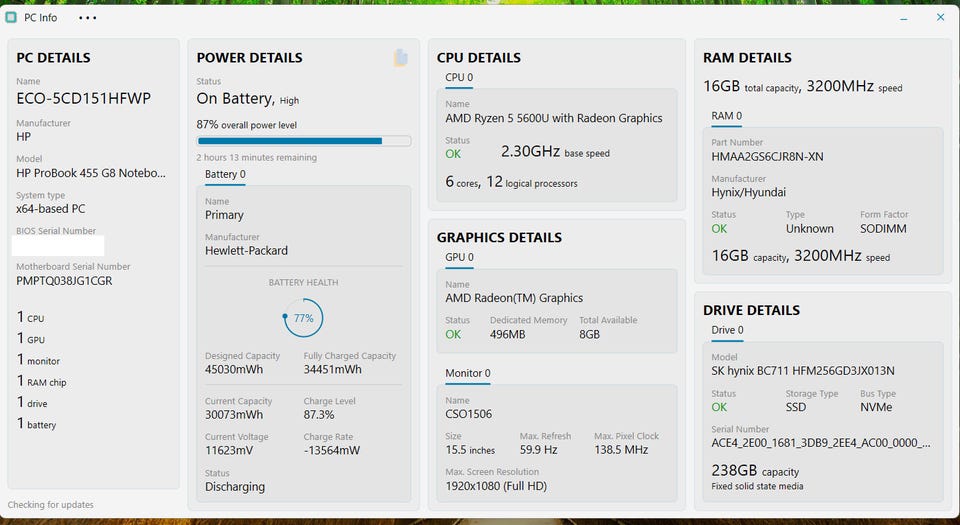Click the Designed Capacity value 45030mWh
This screenshot has height=525, width=960.
click(234, 370)
